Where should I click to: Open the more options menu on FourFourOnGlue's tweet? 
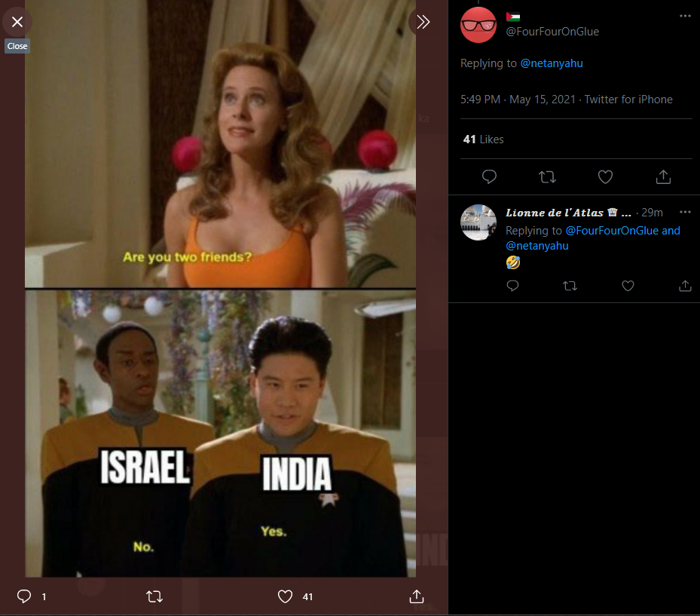685,16
